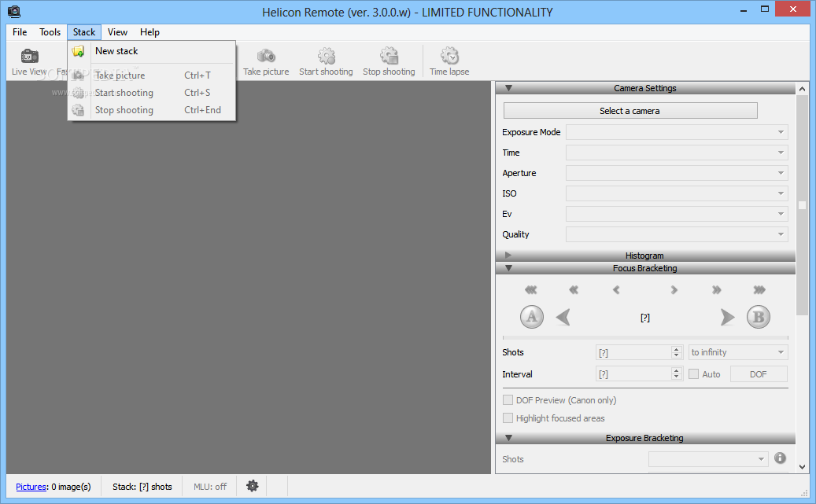Click the panel scrollbar up arrow
This screenshot has width=816, height=504.
802,89
